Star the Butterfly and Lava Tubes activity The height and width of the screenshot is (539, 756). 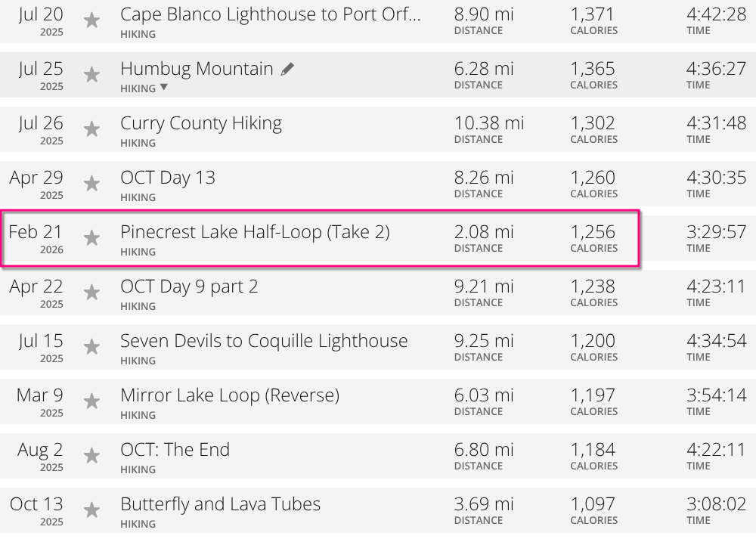click(x=91, y=510)
